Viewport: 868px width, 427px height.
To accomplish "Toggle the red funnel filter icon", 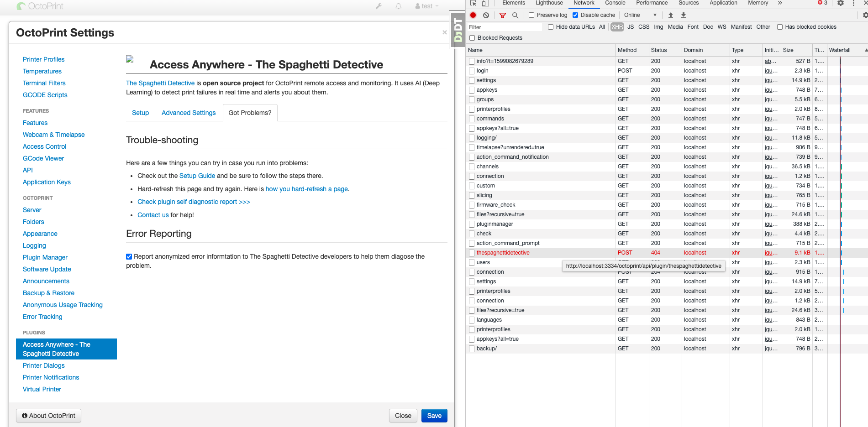I will [x=503, y=15].
